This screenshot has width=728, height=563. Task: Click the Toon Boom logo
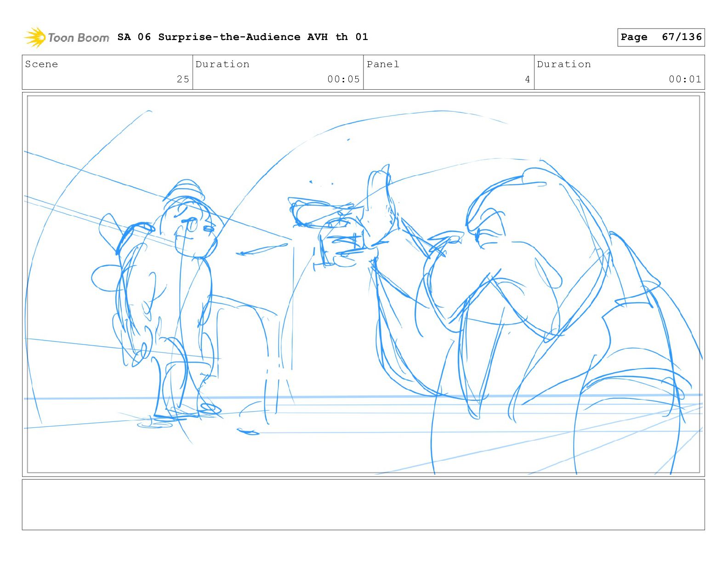tap(67, 37)
